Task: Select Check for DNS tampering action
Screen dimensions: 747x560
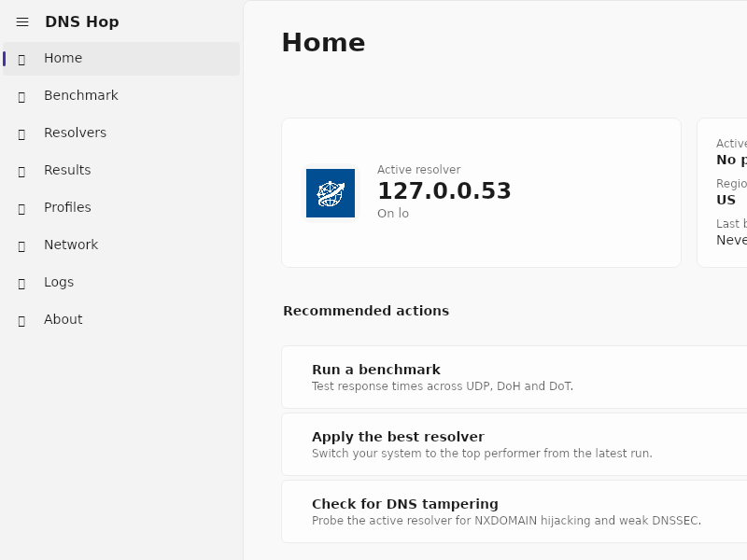Action: click(514, 511)
